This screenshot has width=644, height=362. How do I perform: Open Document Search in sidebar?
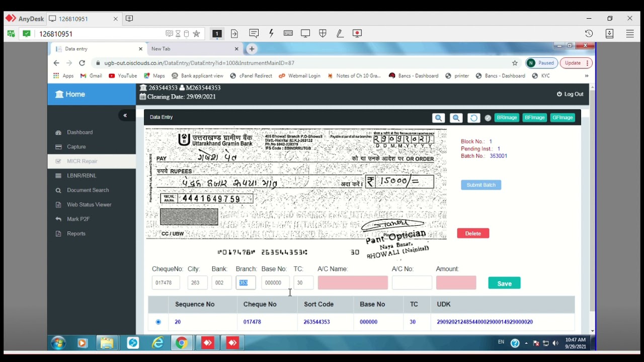[x=88, y=190]
